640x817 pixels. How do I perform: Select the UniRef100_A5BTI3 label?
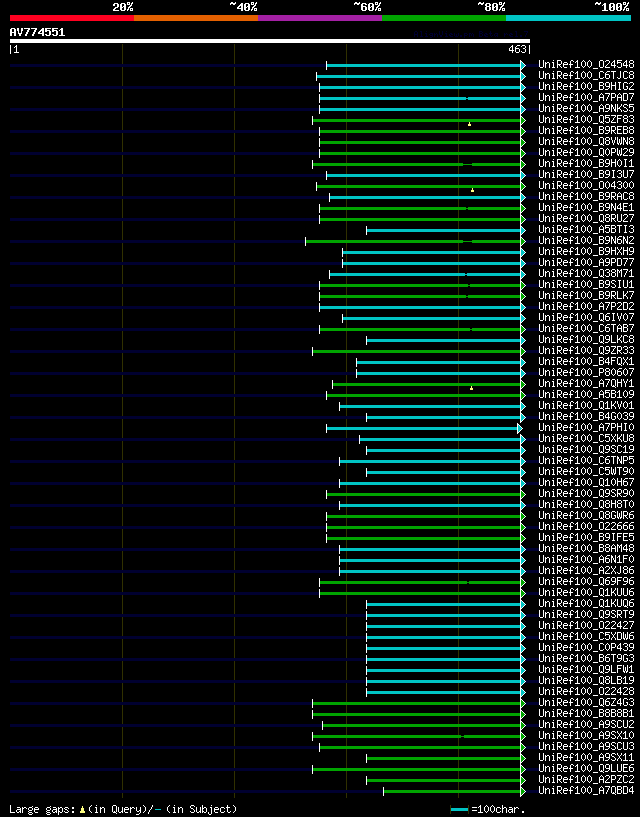(586, 229)
